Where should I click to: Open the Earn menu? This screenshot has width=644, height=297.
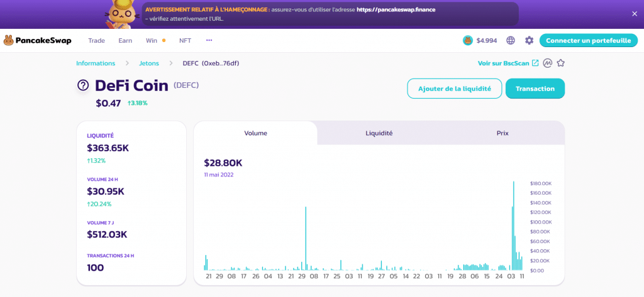(x=125, y=41)
